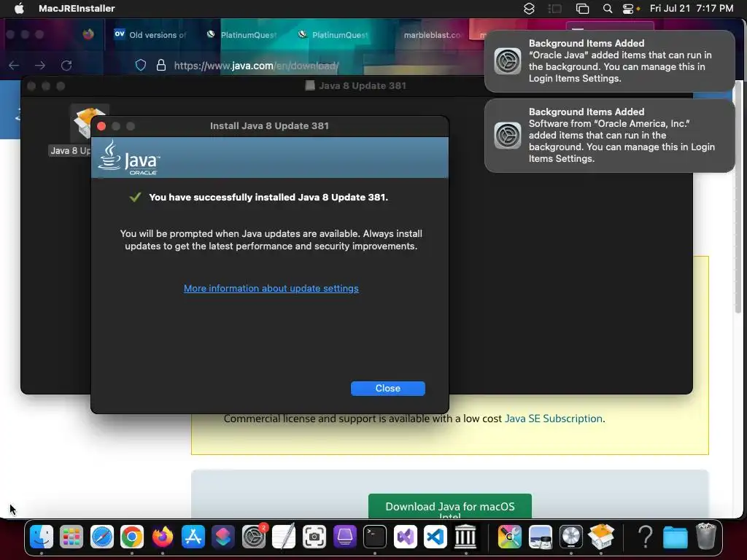
Task: Switch to Old versions of tab
Action: coord(152,35)
